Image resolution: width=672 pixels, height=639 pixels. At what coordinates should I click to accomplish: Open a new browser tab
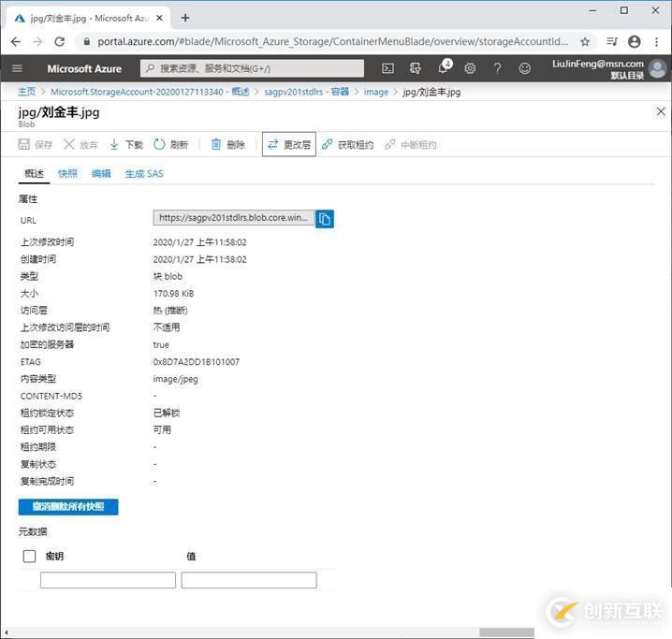[185, 18]
